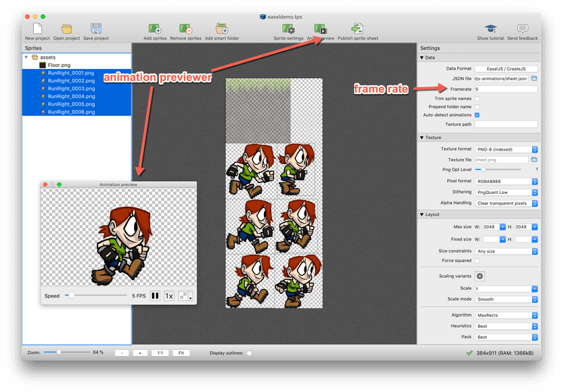Click the JSON file path field
This screenshot has width=563, height=392.
point(501,78)
